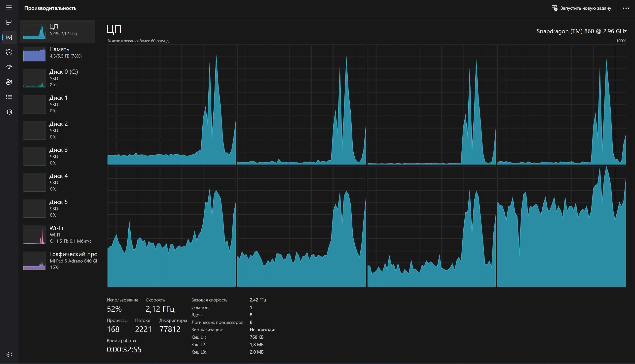Select Диск 5 in sidebar
Screen dimensions: 635x364
tap(57, 208)
